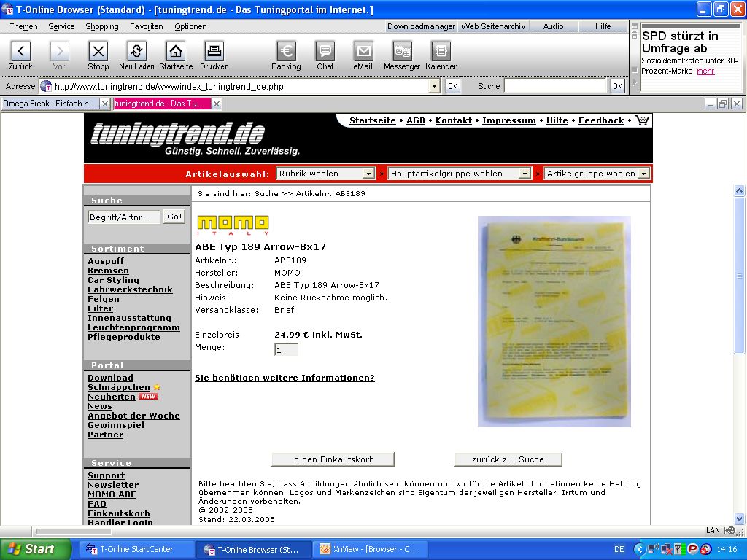Open the Windows Start button
Screen dimensions: 747x560
36,549
